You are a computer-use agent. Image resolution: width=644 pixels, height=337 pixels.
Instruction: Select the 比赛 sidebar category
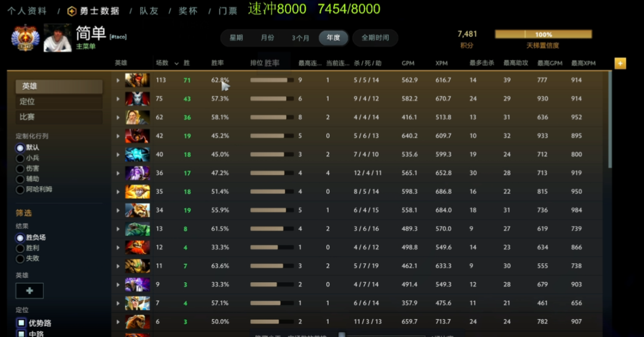(x=59, y=117)
